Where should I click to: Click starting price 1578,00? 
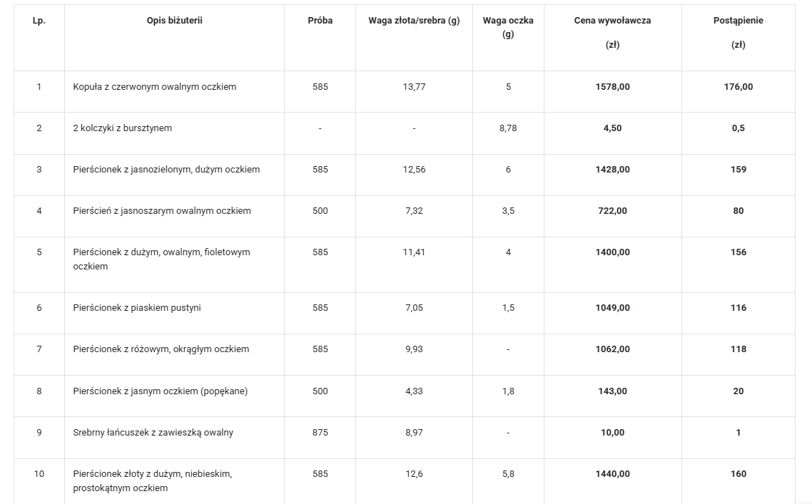pos(612,87)
